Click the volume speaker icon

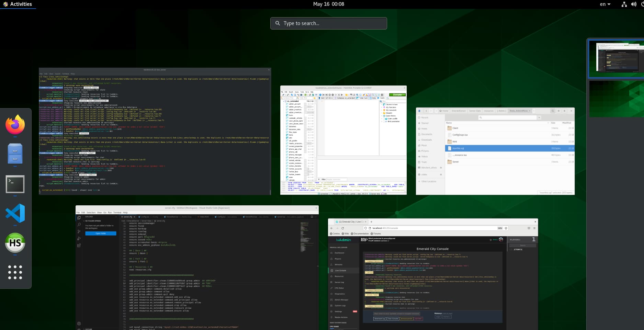tap(634, 4)
